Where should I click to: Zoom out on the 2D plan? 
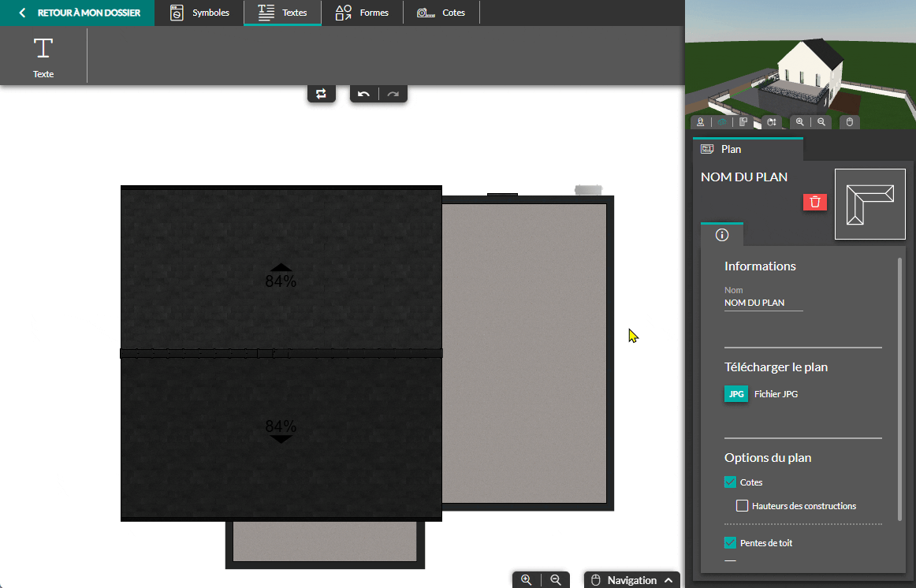556,580
